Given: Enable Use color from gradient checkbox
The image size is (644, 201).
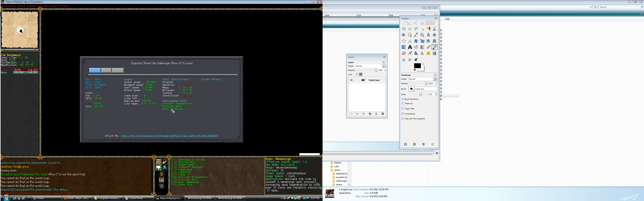Looking at the screenshot, I should click(x=403, y=119).
